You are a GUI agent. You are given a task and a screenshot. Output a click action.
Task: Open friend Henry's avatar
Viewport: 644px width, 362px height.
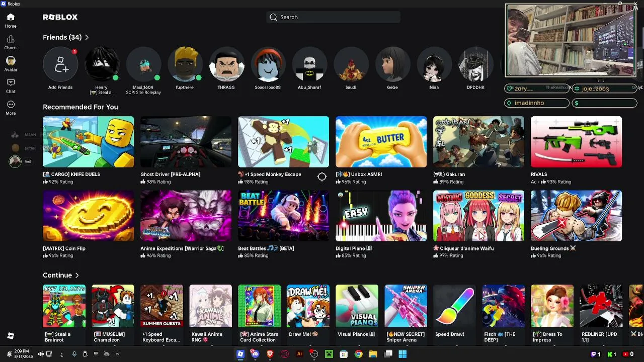pyautogui.click(x=102, y=64)
